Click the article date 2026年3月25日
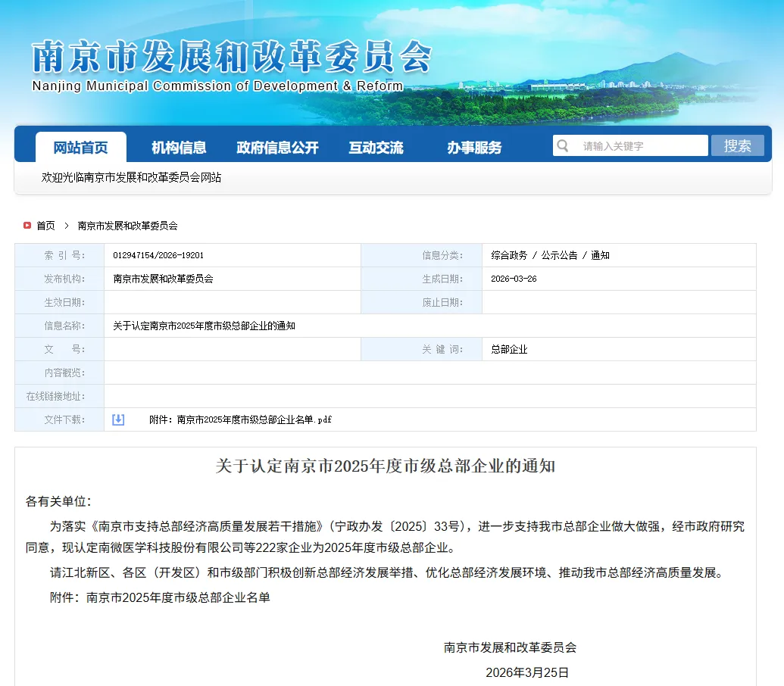784x686 pixels. pyautogui.click(x=527, y=672)
